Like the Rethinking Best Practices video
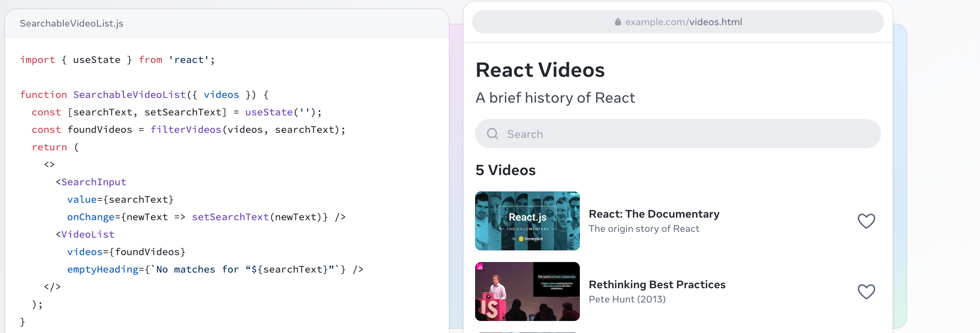The height and width of the screenshot is (333, 980). (866, 292)
